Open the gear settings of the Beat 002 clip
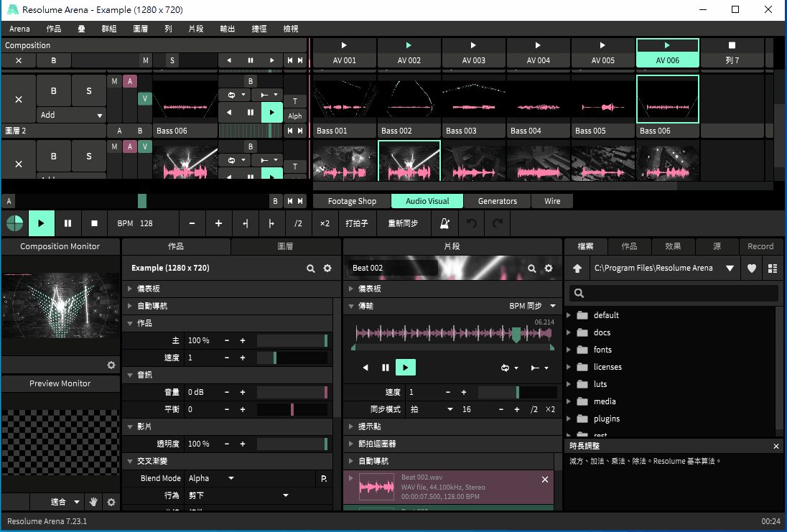Image resolution: width=787 pixels, height=532 pixels. (549, 269)
